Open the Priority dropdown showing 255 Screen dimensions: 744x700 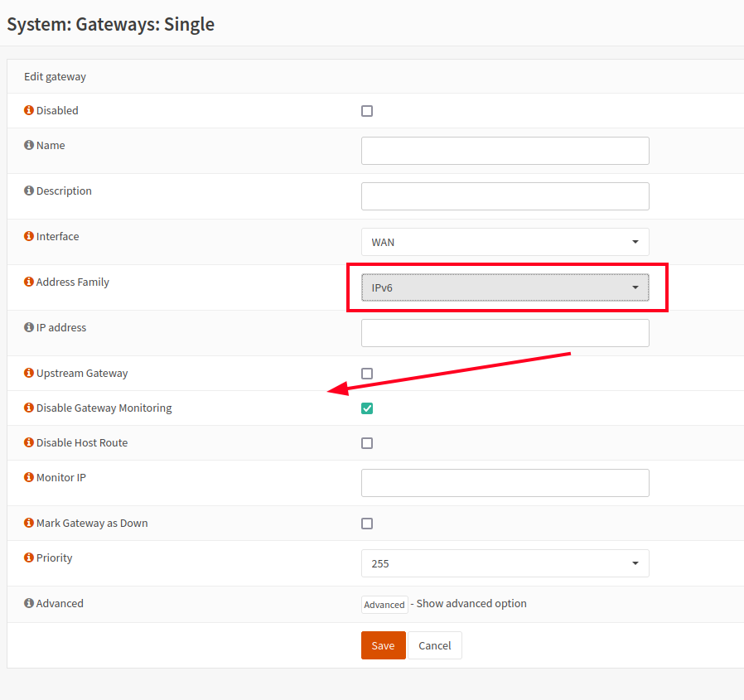(505, 563)
